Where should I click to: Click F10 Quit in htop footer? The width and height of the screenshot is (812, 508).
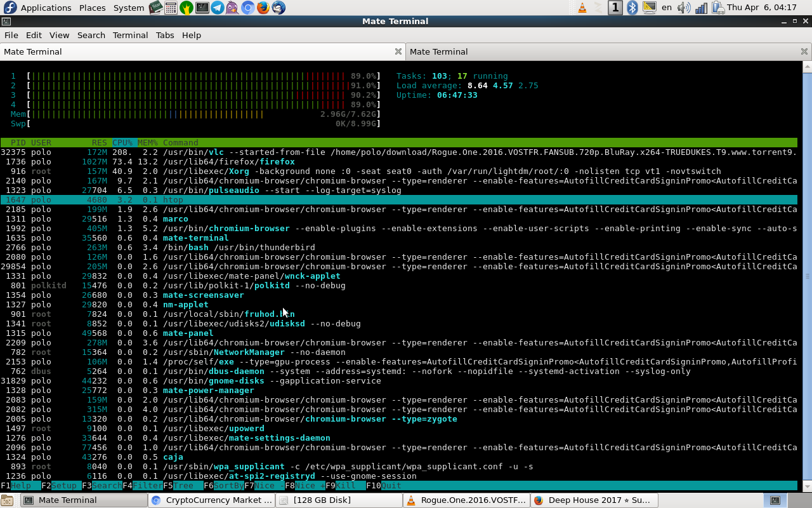[384, 486]
